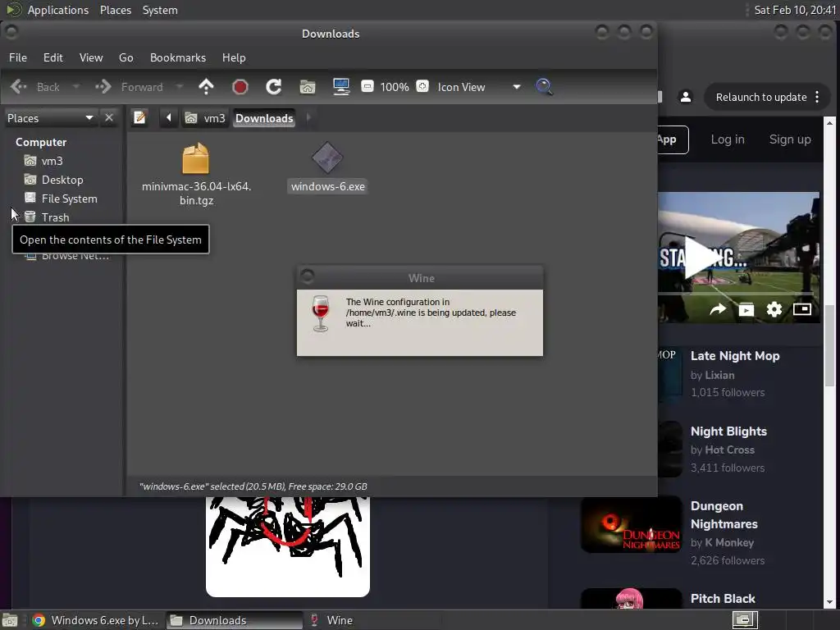Click the Back navigation button
Image resolution: width=840 pixels, height=630 pixels.
35,87
